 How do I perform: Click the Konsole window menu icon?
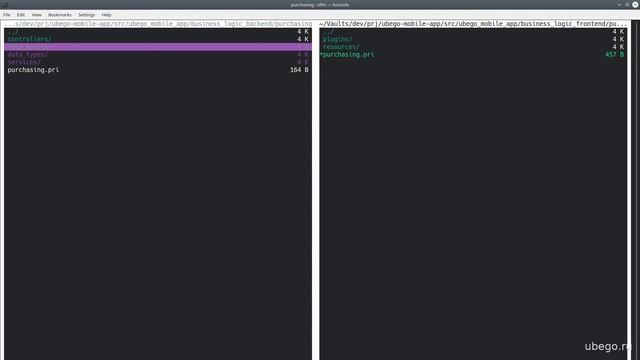5,5
